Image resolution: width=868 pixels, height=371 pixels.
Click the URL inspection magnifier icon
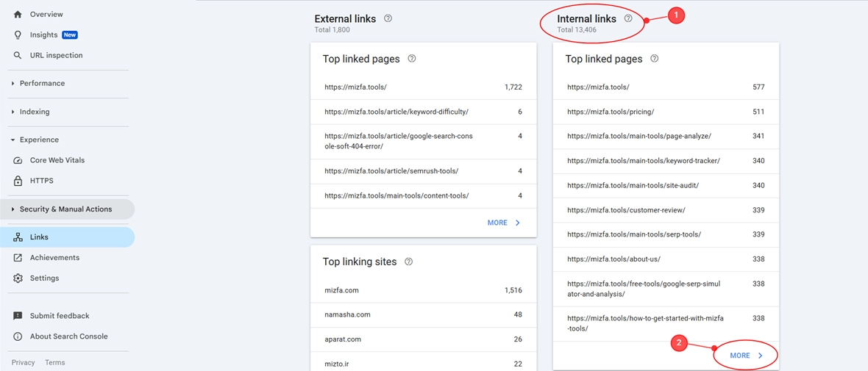coord(18,55)
